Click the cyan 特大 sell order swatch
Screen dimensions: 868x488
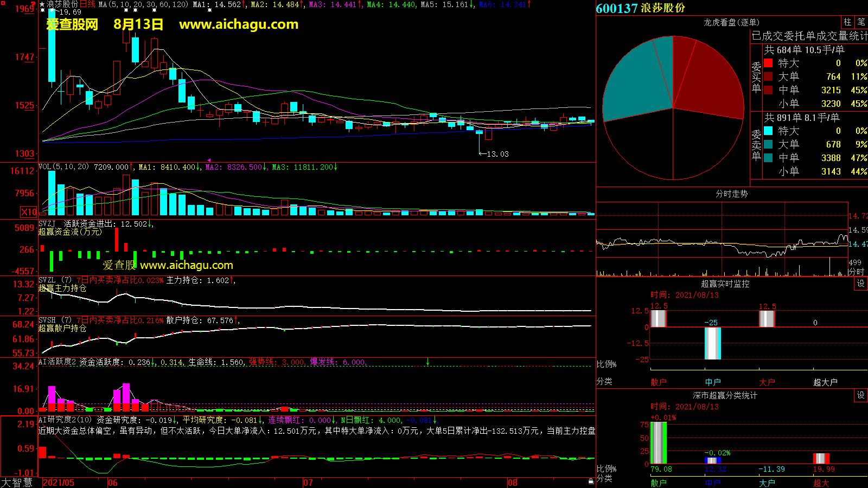pos(768,131)
